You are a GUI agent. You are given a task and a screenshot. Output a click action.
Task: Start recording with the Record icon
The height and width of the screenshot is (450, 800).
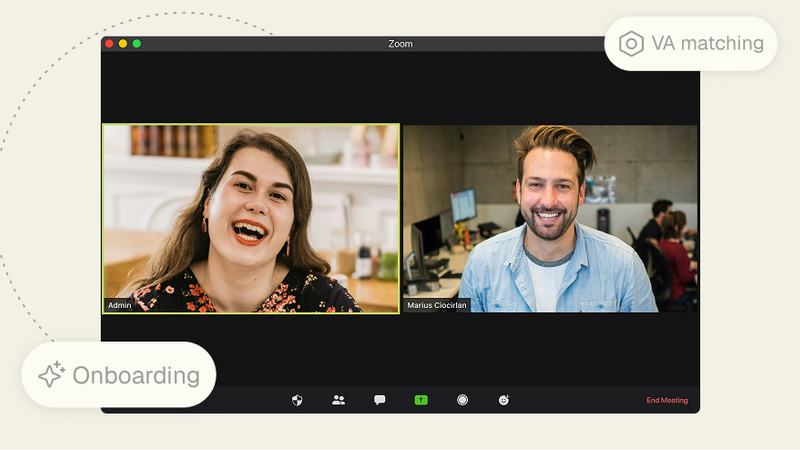click(462, 400)
